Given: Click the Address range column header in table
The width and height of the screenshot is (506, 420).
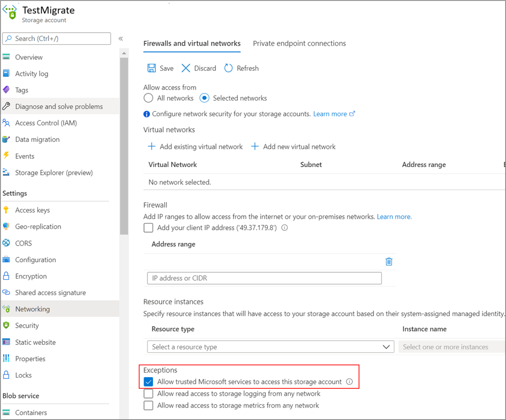Looking at the screenshot, I should tap(424, 165).
